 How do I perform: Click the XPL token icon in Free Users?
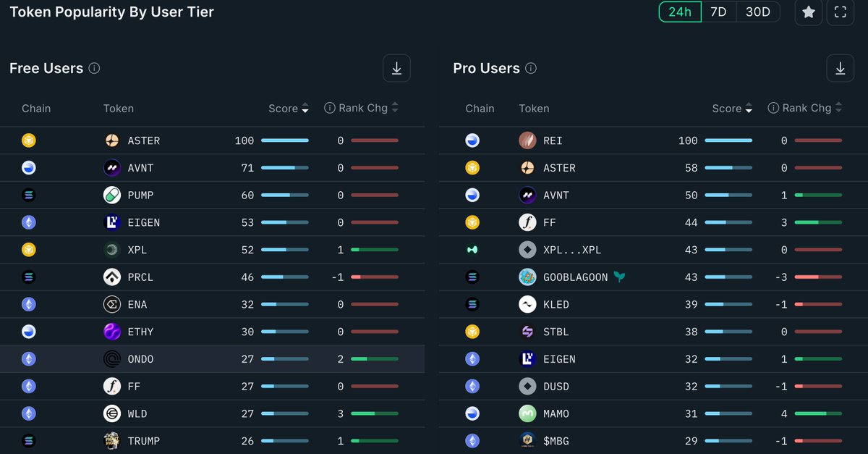[111, 250]
